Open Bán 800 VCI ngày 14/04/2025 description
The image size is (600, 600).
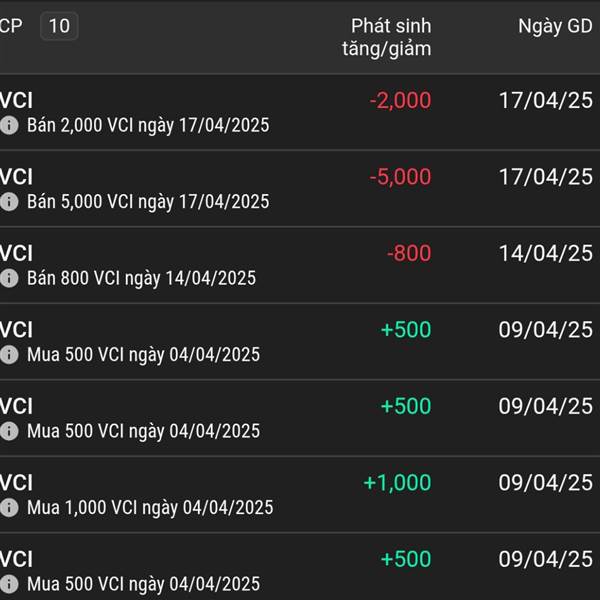(x=141, y=279)
